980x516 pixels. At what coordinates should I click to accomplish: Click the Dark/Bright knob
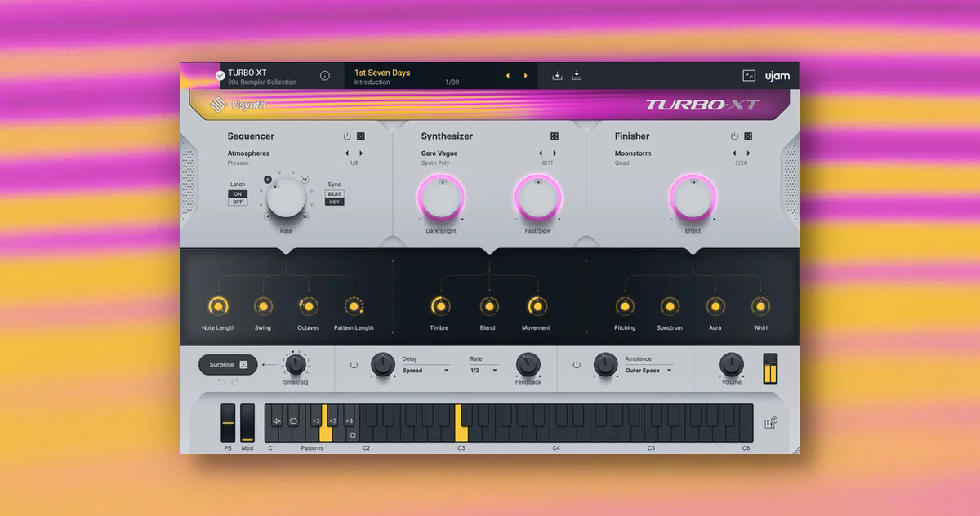tap(442, 198)
